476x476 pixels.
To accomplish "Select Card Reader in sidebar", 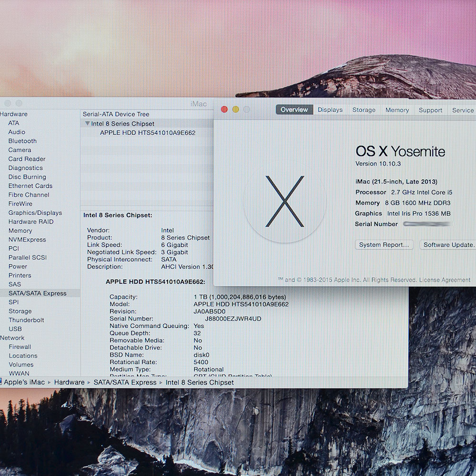I will 27,159.
